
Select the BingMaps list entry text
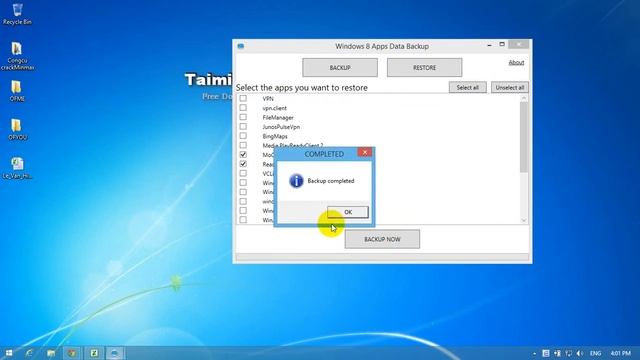pyautogui.click(x=275, y=136)
